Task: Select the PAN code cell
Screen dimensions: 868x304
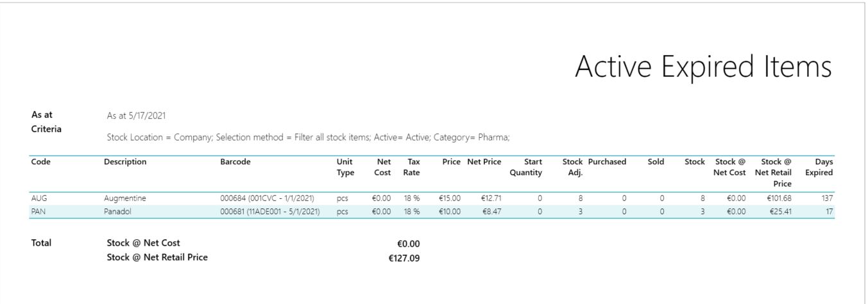Action: click(x=38, y=211)
